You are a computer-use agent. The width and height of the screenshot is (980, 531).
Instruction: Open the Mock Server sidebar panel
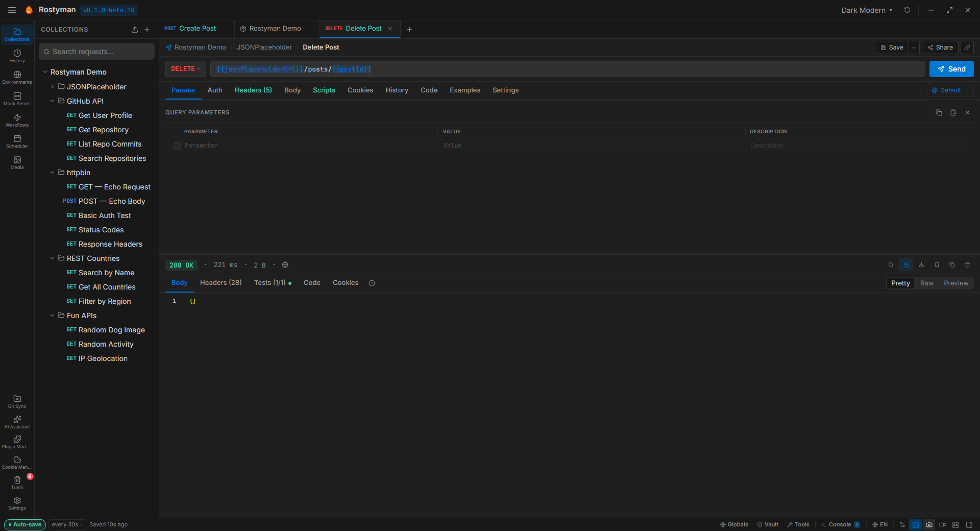17,99
